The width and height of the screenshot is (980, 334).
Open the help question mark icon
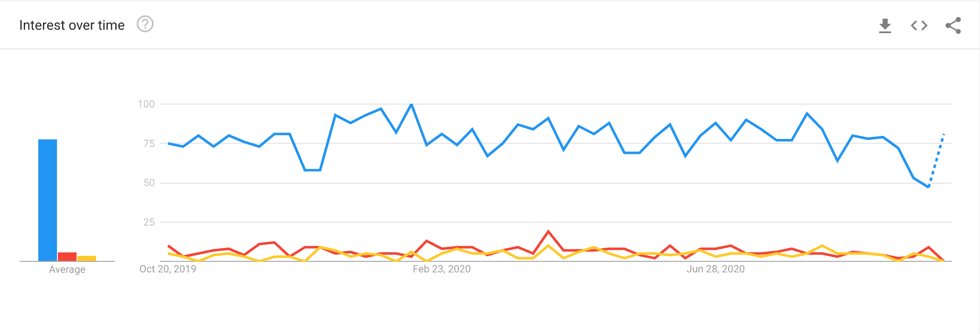coord(145,24)
